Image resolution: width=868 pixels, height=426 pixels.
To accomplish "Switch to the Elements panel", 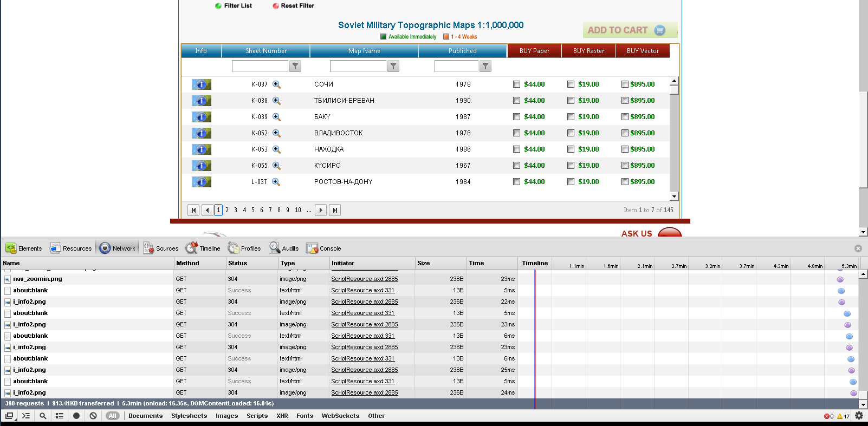I will [x=24, y=248].
